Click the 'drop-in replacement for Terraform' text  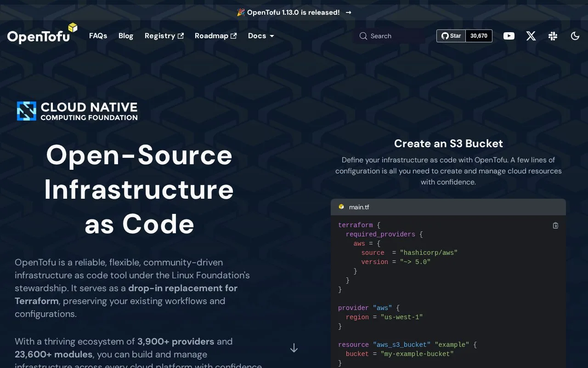(126, 294)
